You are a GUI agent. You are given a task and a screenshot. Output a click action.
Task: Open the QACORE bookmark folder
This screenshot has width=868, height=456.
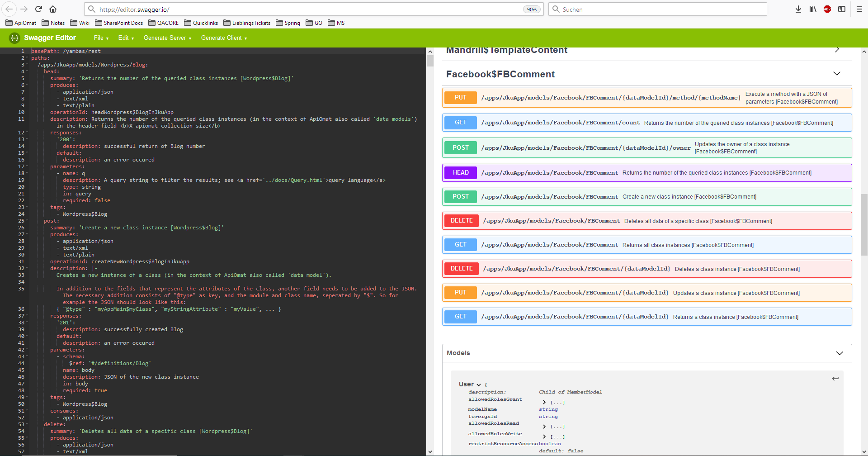point(164,23)
